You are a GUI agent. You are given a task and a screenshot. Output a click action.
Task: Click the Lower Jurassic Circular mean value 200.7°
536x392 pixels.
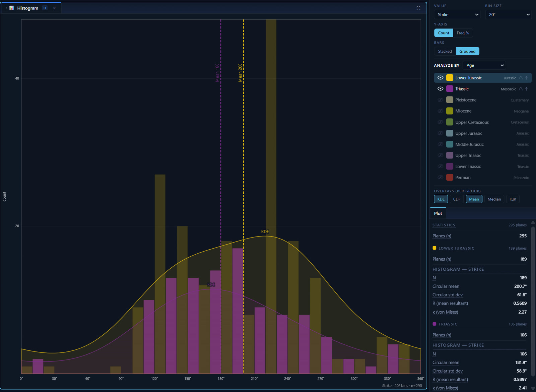coord(520,286)
